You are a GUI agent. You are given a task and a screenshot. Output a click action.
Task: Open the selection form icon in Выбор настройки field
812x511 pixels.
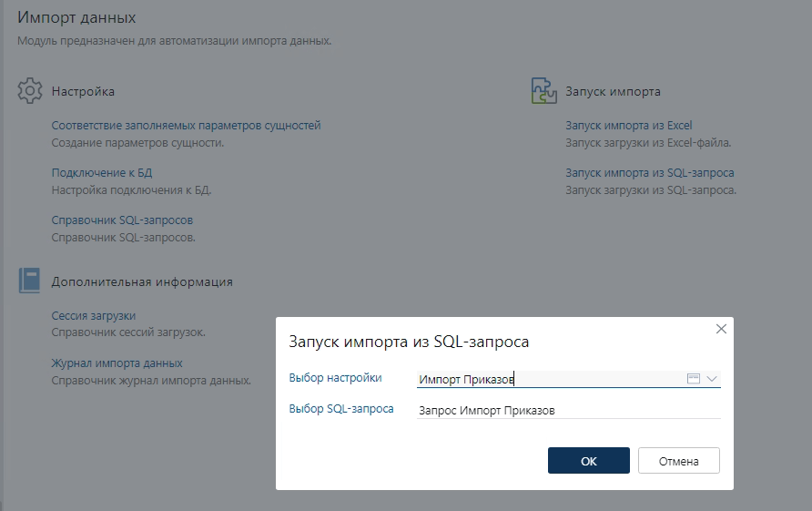pyautogui.click(x=694, y=379)
